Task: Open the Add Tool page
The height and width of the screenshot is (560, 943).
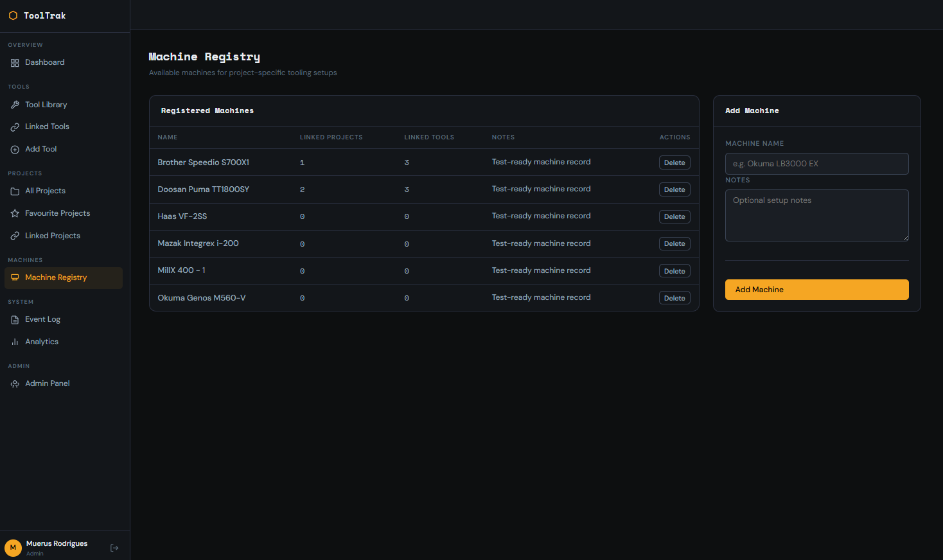Action: click(64, 150)
